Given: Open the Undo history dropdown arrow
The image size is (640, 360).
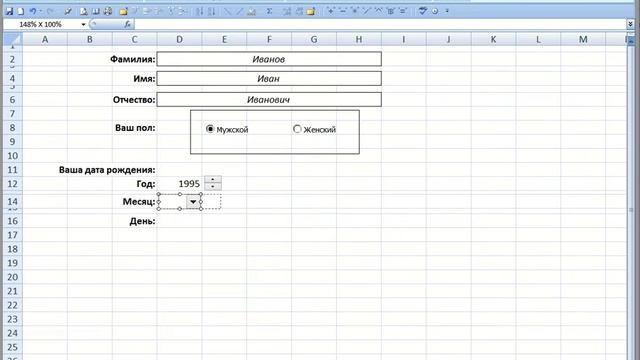Looking at the screenshot, I should coord(40,11).
